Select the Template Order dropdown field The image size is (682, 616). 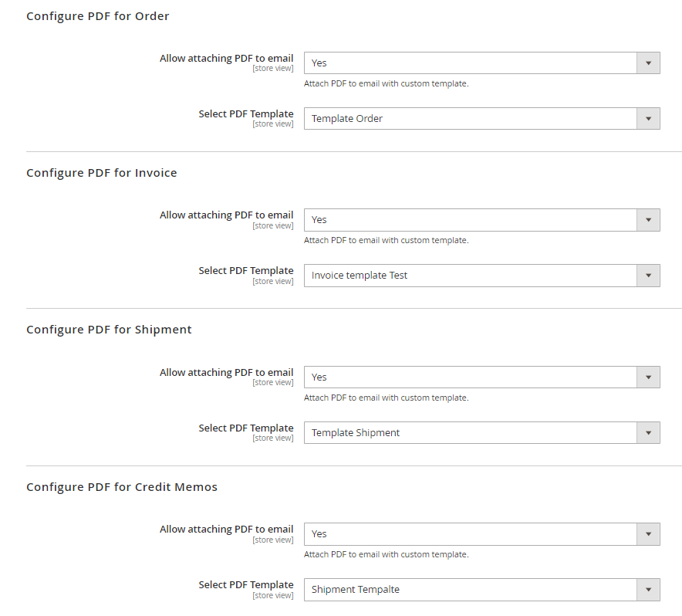point(482,119)
